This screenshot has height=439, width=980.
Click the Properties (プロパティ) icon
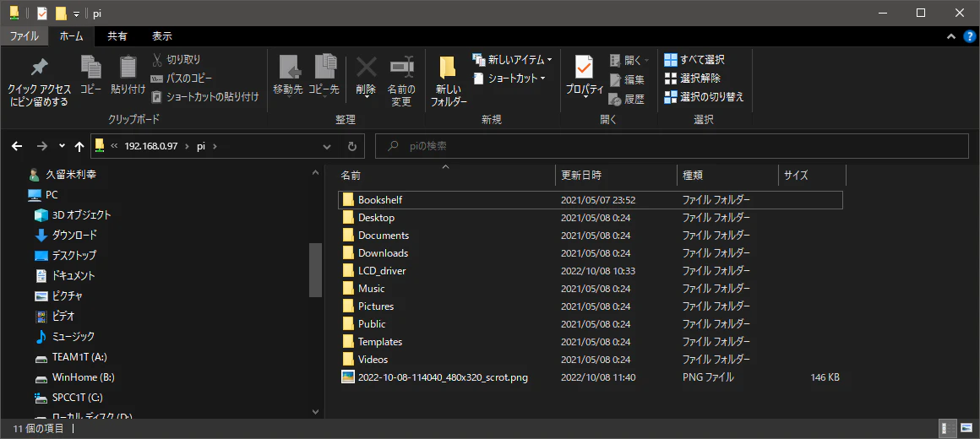(x=585, y=67)
